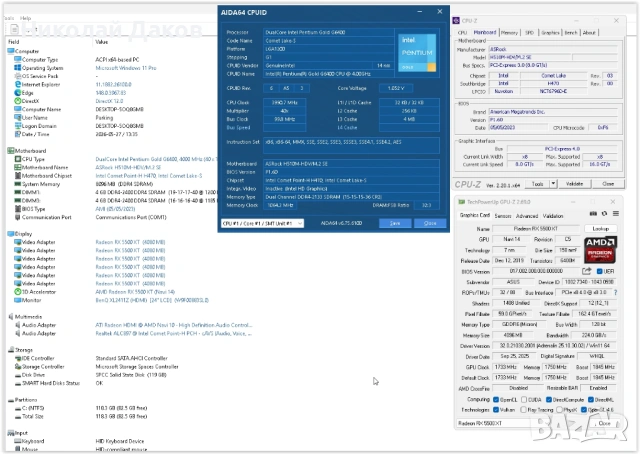
Task: Toggle the UEFI checkbox in GPU-Z
Action: pos(600,272)
